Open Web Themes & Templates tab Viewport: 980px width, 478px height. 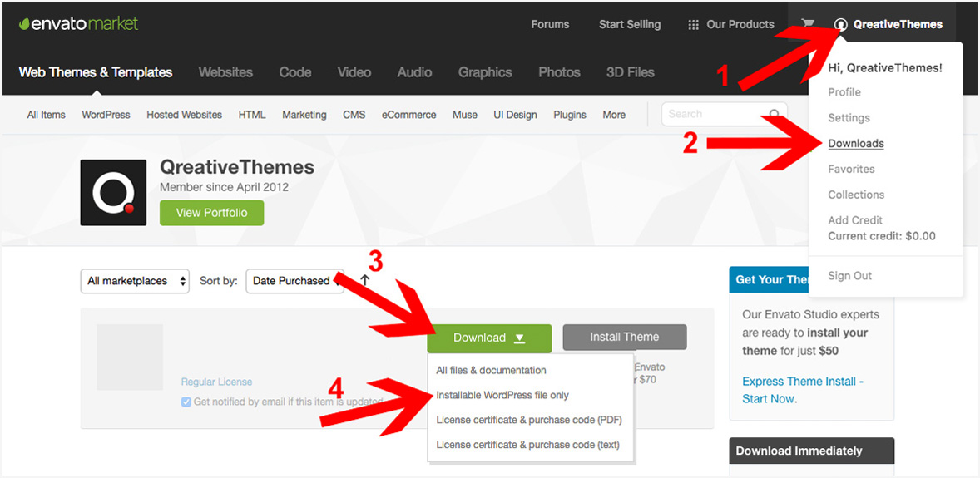[x=96, y=72]
